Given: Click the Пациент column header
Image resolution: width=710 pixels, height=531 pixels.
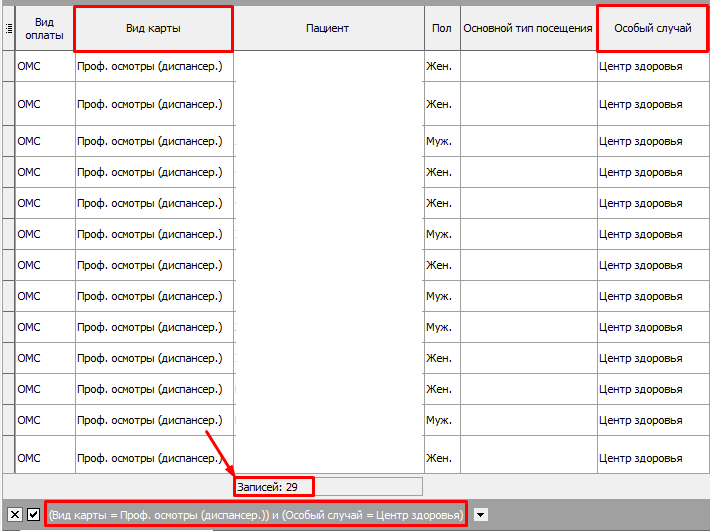Looking at the screenshot, I should pos(327,29).
